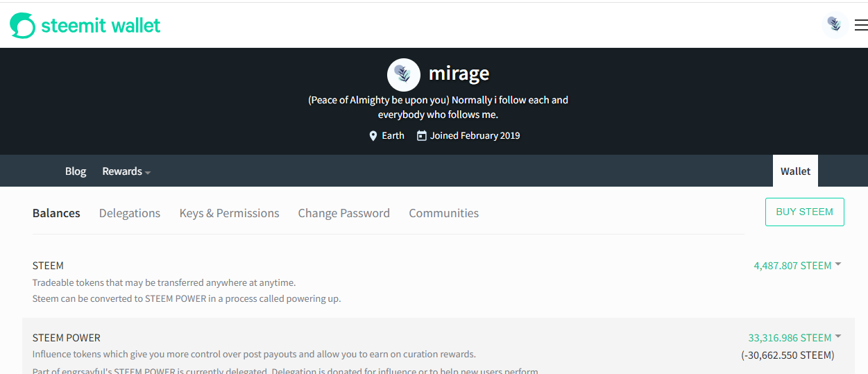Viewport: 868px width, 374px height.
Task: Click the steemit wallet title text
Action: (x=101, y=26)
